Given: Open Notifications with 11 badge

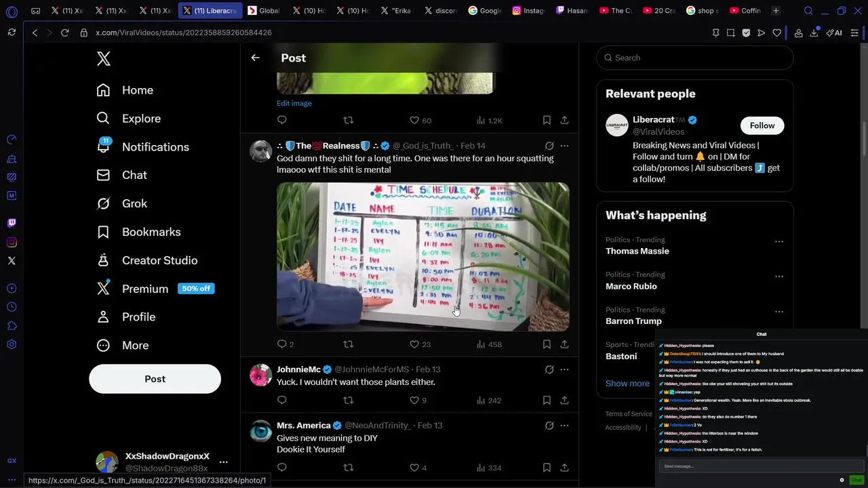Looking at the screenshot, I should (143, 147).
